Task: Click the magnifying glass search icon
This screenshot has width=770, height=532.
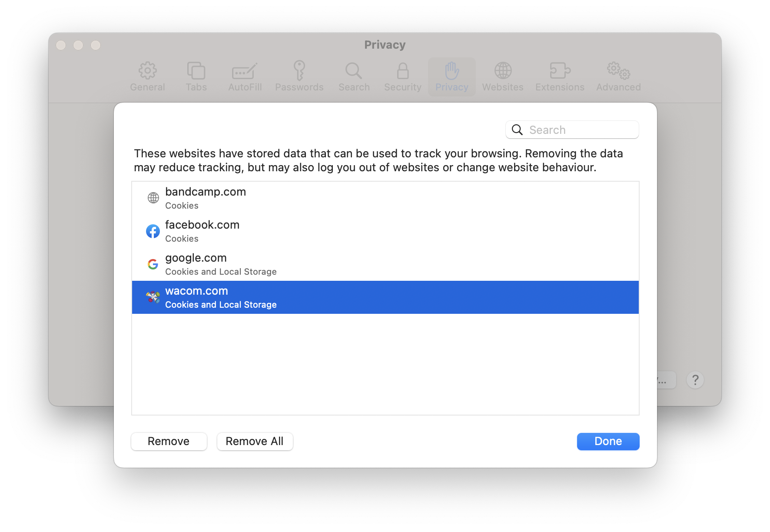Action: pos(517,130)
